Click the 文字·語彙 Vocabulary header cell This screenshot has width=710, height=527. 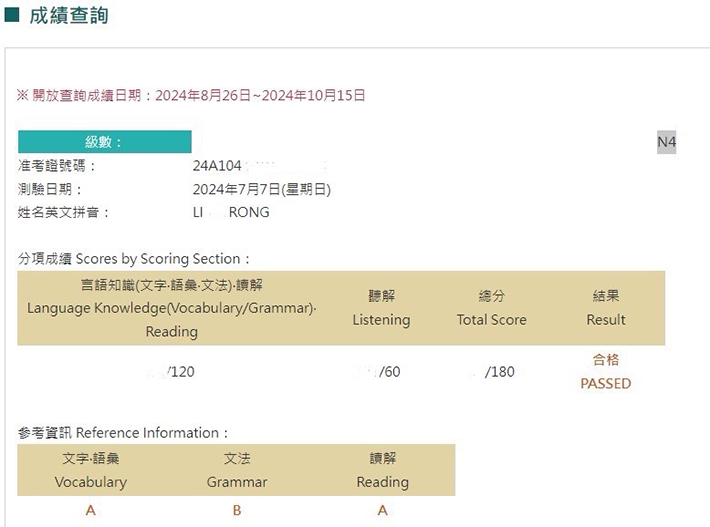(x=91, y=470)
